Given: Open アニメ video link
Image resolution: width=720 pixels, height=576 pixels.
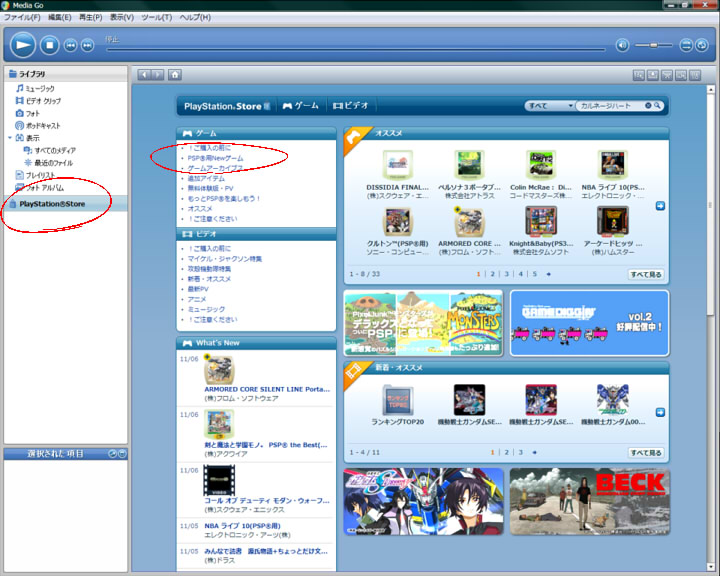Looking at the screenshot, I should (197, 299).
